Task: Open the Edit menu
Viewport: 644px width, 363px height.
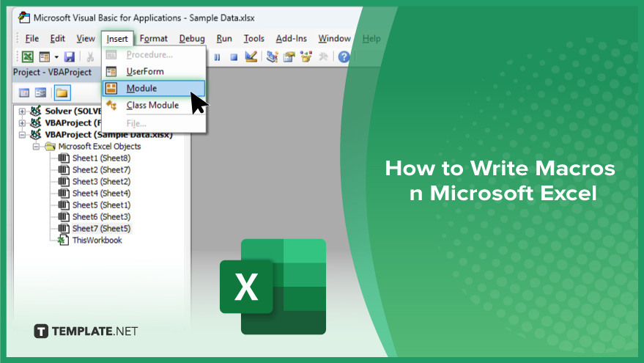Action: [x=57, y=39]
